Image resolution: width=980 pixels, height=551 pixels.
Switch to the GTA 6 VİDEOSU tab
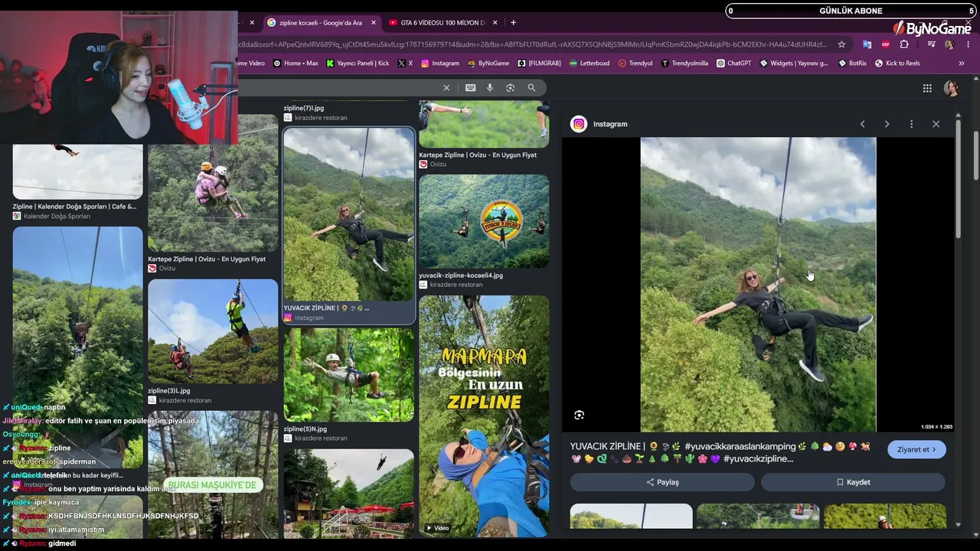point(443,23)
